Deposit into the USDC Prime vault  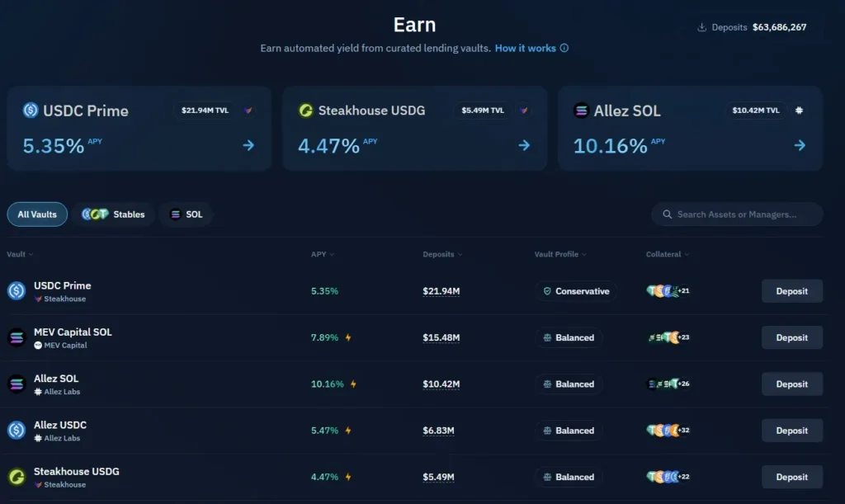click(791, 290)
